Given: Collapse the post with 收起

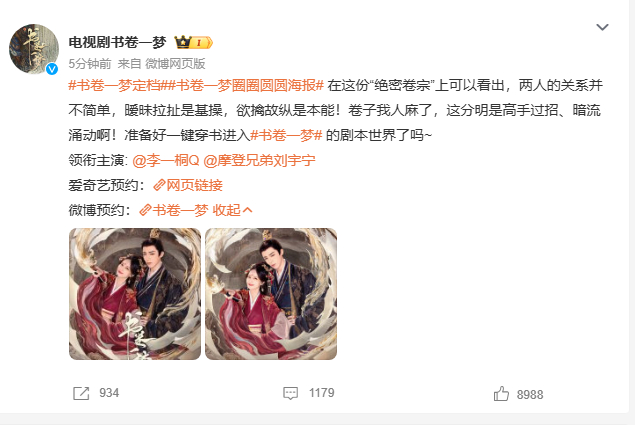Looking at the screenshot, I should 232,210.
